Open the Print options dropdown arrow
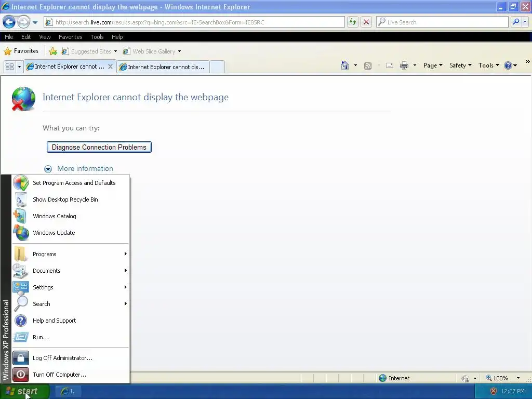 tap(415, 65)
